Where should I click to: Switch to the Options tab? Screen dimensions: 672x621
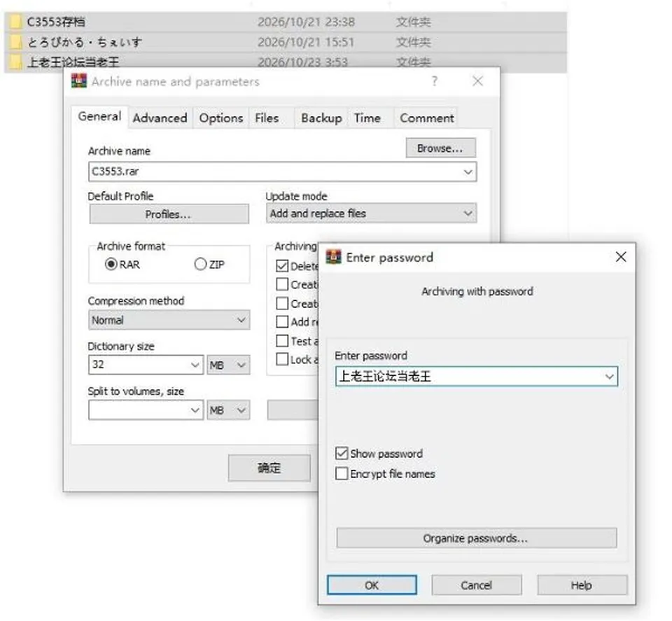click(x=221, y=118)
